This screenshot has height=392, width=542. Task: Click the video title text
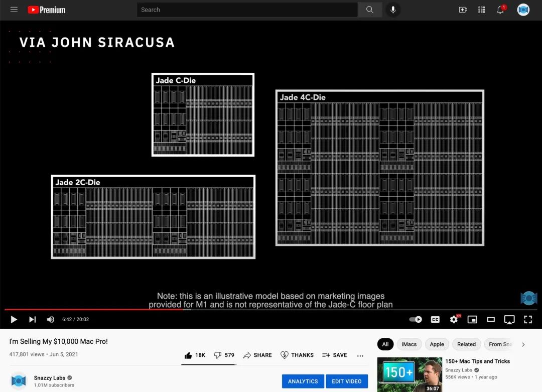[58, 341]
